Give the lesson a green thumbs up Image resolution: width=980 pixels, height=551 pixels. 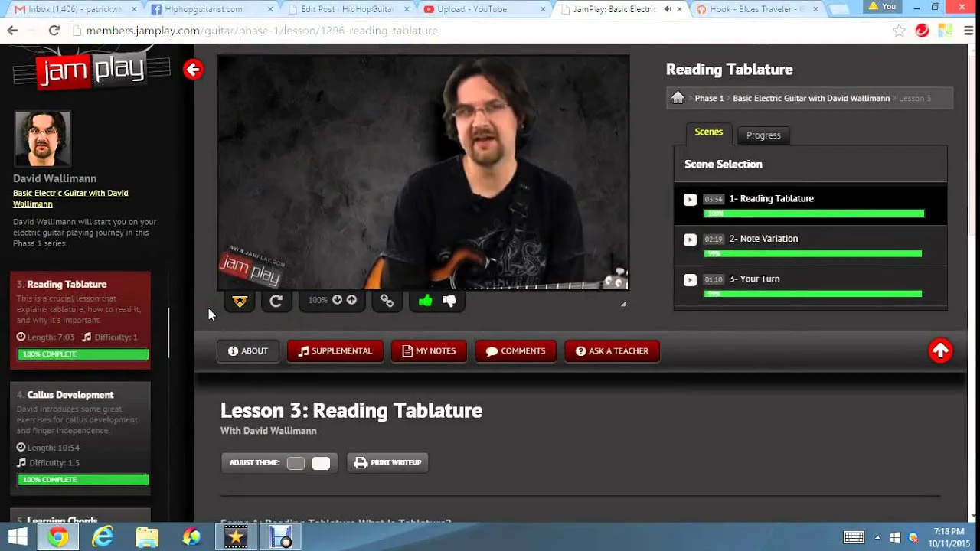[425, 301]
